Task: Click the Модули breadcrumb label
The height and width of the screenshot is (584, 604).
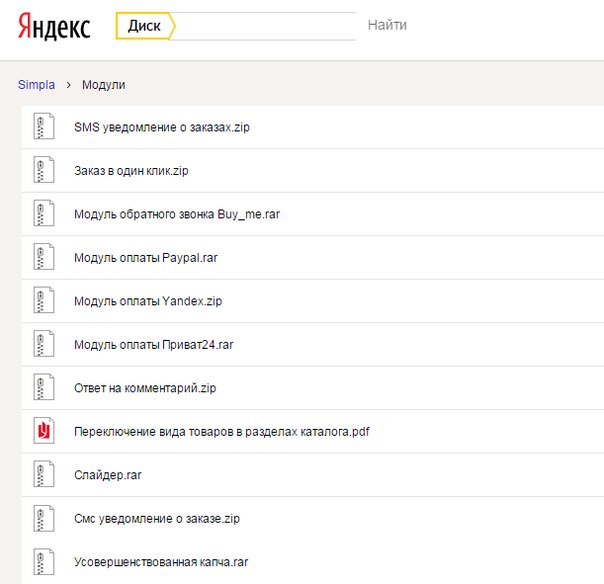Action: pos(104,84)
